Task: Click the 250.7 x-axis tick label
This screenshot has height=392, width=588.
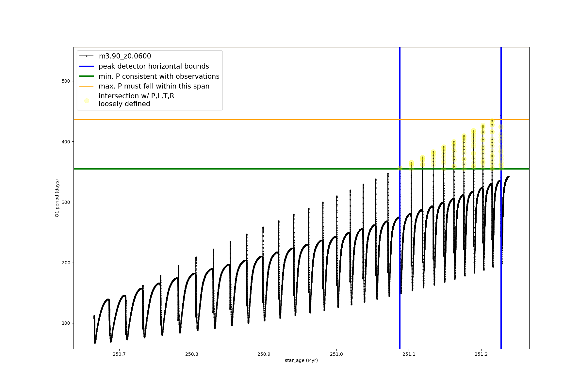Action: (119, 354)
